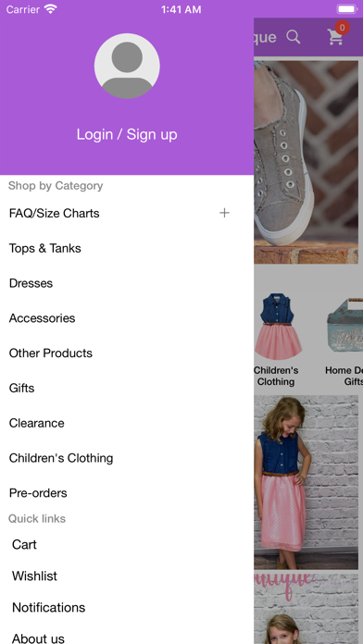Screen dimensions: 363x644
Task: Open search with the magnifier icon
Action: [x=294, y=37]
